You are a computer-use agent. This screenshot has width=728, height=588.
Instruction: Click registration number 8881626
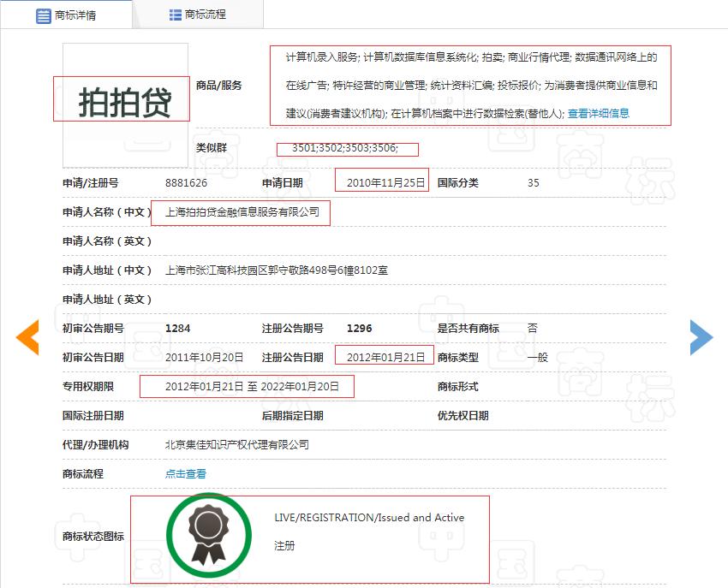tap(183, 182)
